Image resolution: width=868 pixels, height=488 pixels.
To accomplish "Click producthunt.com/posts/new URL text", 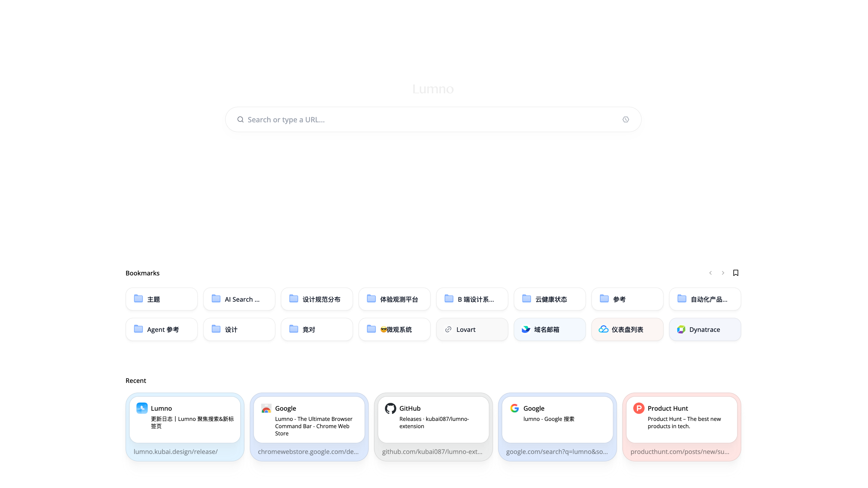I will 680,451.
